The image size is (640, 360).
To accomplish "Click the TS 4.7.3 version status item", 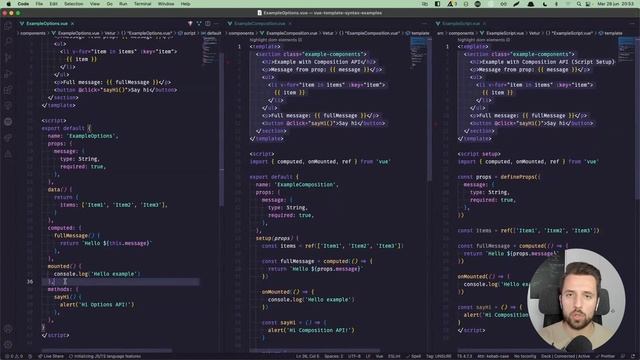I will click(x=464, y=356).
